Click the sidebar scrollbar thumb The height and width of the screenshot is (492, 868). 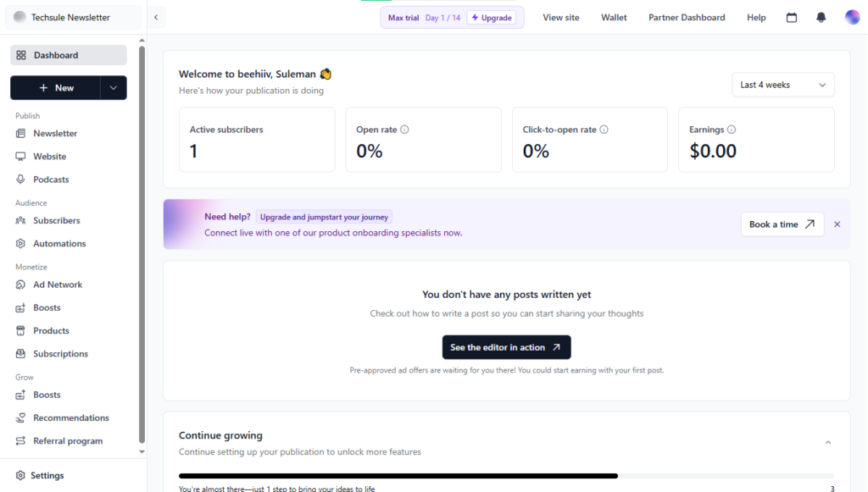(x=142, y=245)
